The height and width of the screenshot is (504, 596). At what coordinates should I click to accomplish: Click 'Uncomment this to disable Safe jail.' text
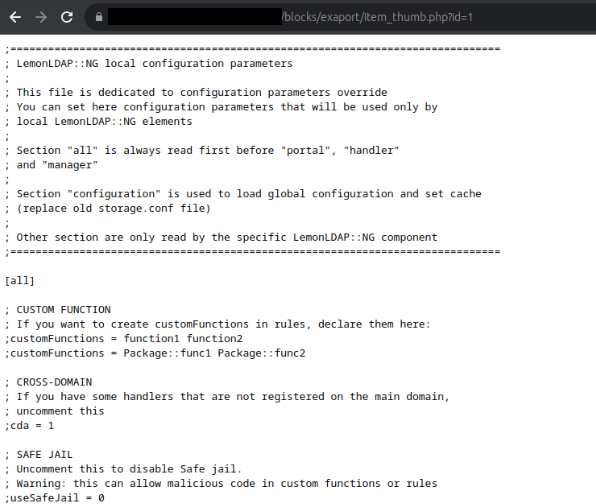[129, 469]
